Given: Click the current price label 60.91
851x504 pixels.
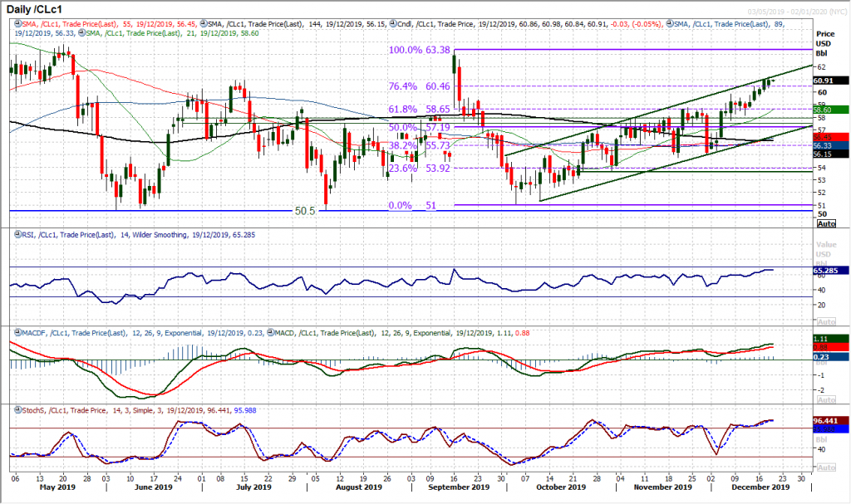Looking at the screenshot, I should tap(830, 80).
